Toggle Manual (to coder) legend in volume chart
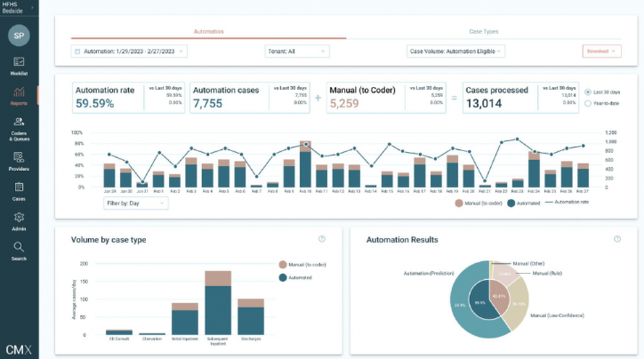The height and width of the screenshot is (359, 644). click(302, 264)
